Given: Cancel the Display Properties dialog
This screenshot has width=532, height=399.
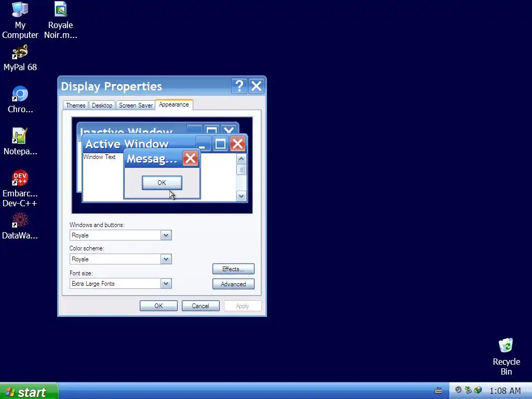Looking at the screenshot, I should 201,305.
